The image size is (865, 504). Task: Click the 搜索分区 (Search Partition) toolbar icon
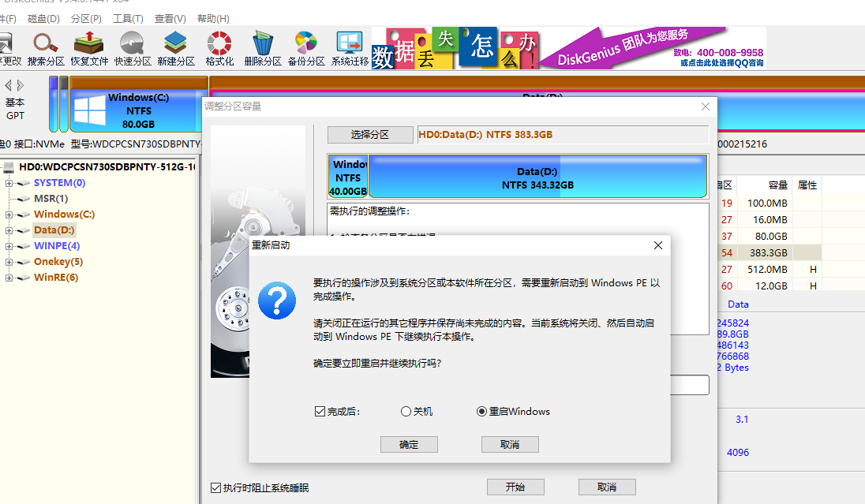(x=46, y=48)
